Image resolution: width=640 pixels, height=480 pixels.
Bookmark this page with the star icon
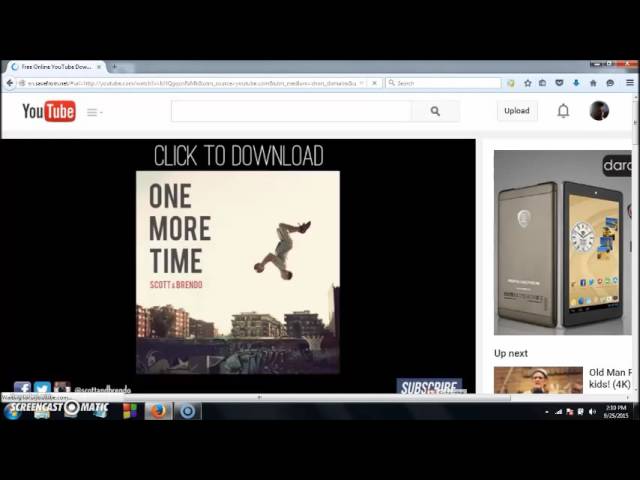pyautogui.click(x=527, y=83)
